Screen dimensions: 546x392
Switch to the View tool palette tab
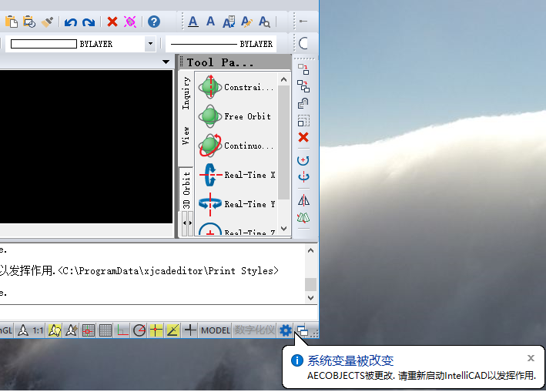tap(186, 136)
